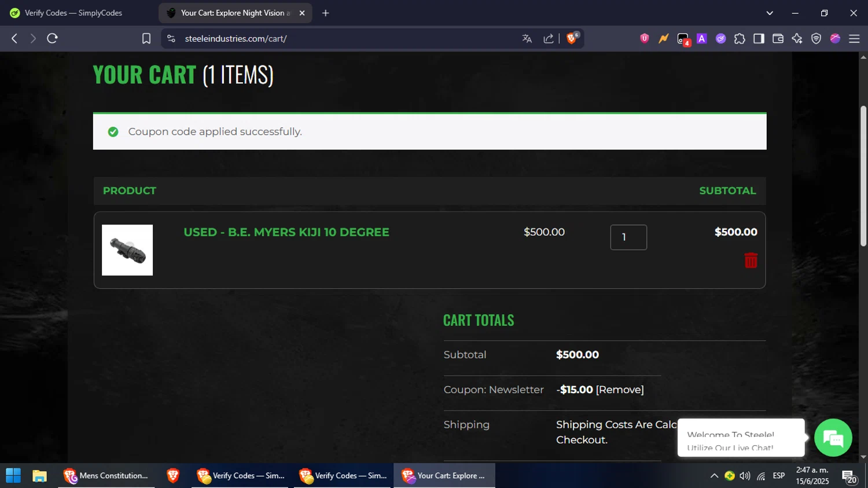Click the 'Coupon: Newsletter' label
The width and height of the screenshot is (868, 488).
pyautogui.click(x=494, y=390)
